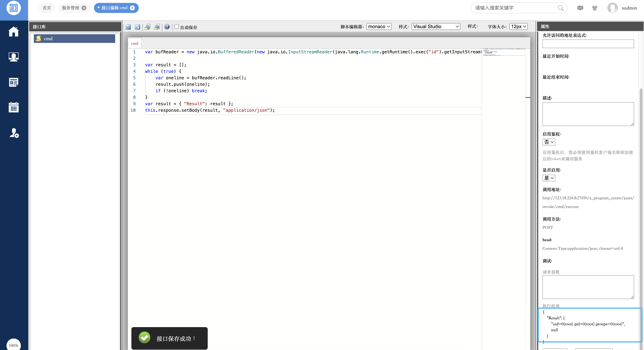The image size is (644, 350).
Task: Close the 接口编辑-cmd tab
Action: (x=132, y=8)
